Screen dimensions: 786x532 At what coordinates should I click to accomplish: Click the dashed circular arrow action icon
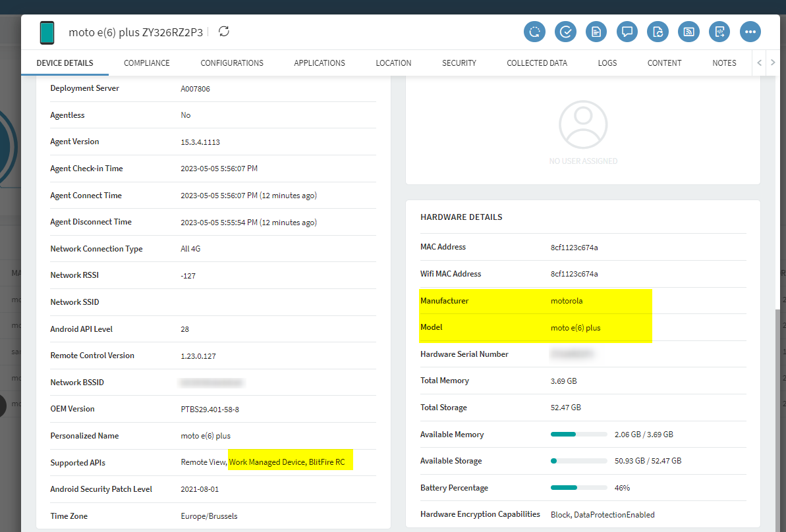click(x=535, y=32)
